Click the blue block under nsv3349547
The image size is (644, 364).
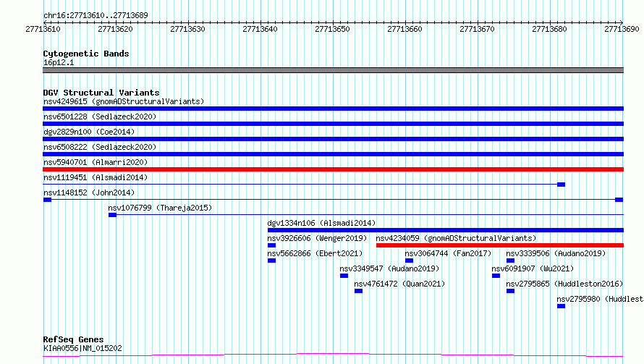pos(344,276)
